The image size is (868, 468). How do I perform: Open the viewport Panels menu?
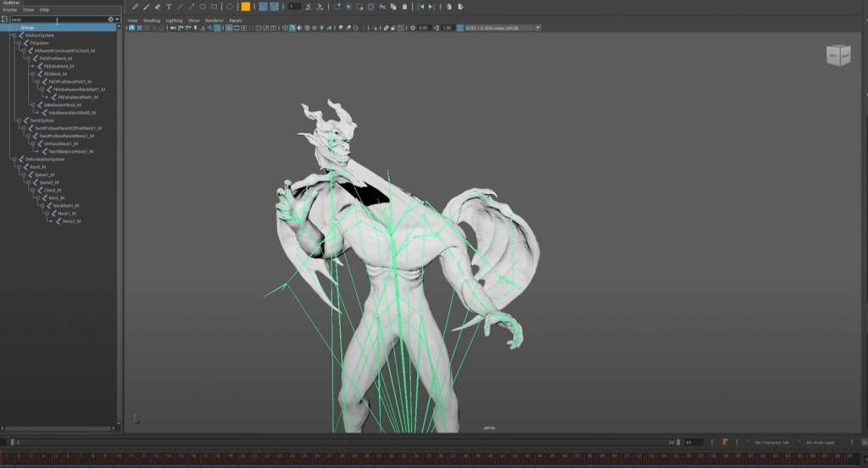(236, 20)
